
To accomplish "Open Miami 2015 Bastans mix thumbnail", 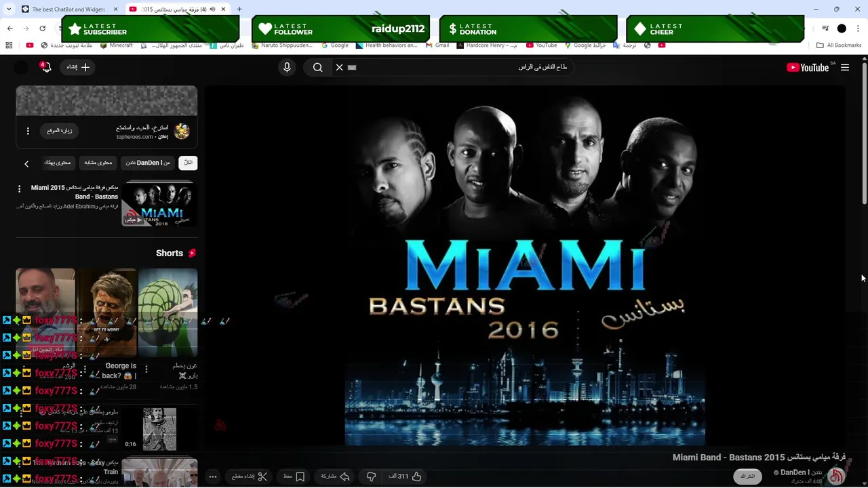I will pos(159,204).
